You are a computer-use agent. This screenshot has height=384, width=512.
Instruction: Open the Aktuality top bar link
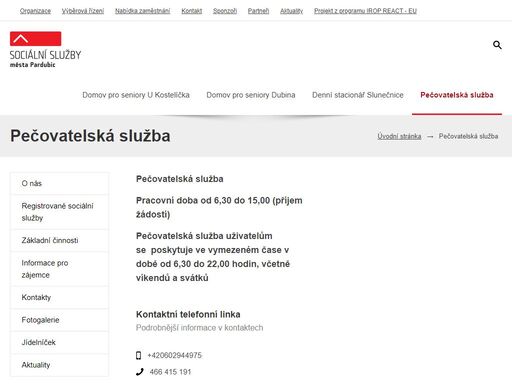coord(291,11)
